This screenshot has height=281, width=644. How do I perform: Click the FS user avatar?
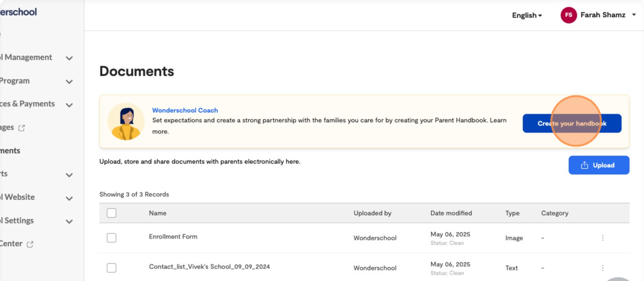569,15
